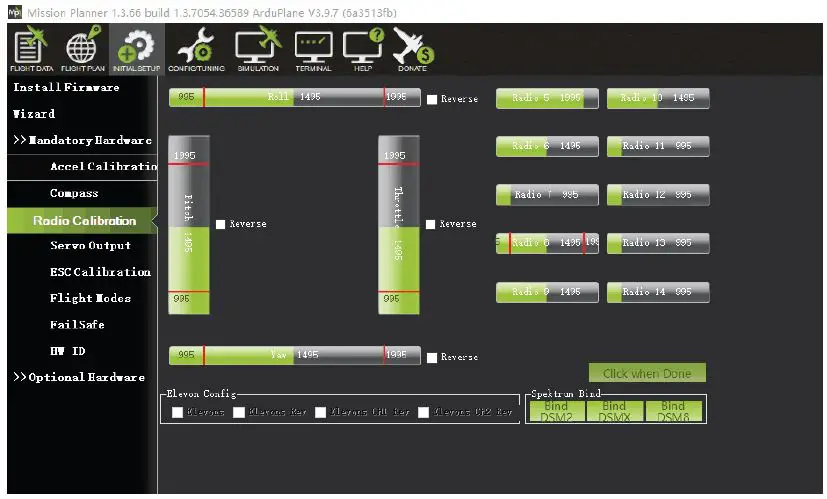Click the Donate airplane icon
Screen dimensions: 827x499
[413, 49]
